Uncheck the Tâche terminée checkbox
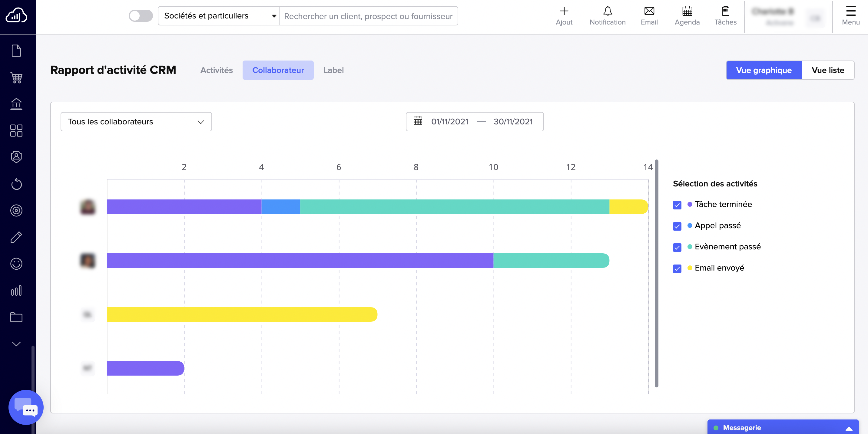Viewport: 868px width, 434px height. point(677,205)
